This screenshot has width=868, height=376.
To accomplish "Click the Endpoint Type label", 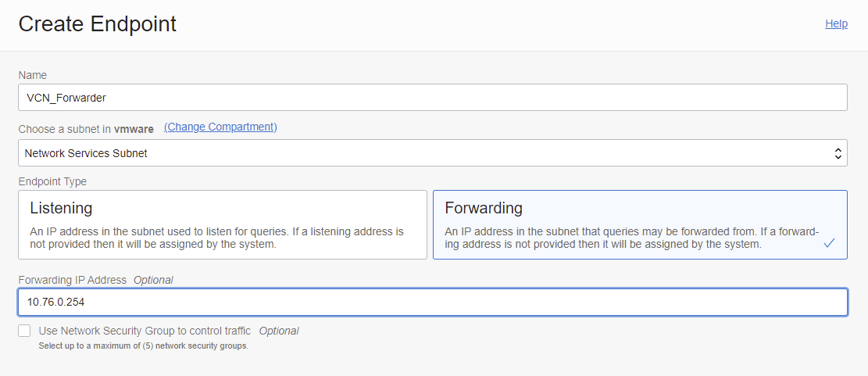I will click(52, 181).
